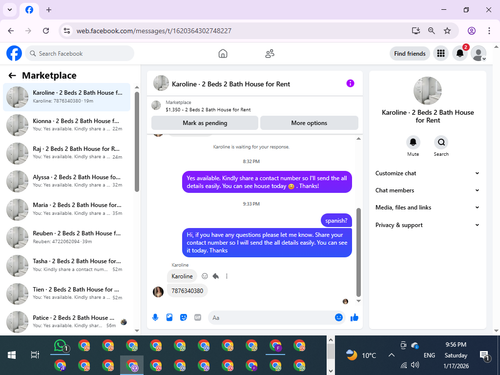
Task: Open new browser tab plus button
Action: pyautogui.click(x=49, y=10)
